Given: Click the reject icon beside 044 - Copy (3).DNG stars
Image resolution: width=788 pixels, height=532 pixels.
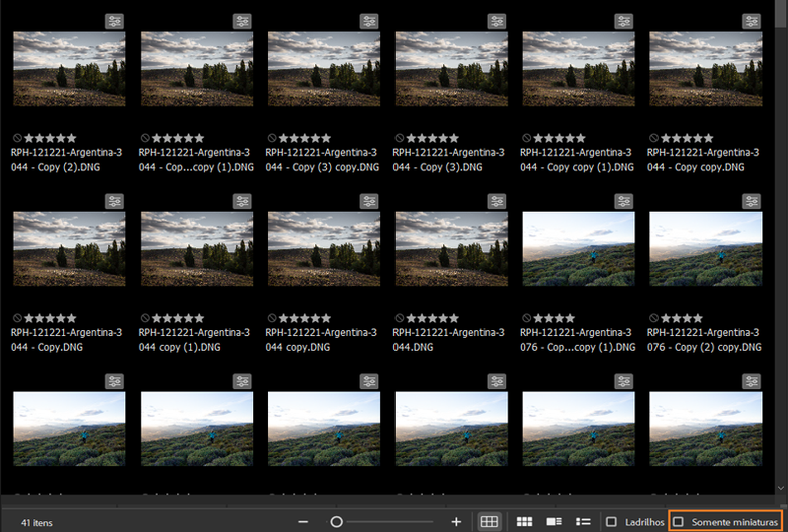Looking at the screenshot, I should 400,138.
